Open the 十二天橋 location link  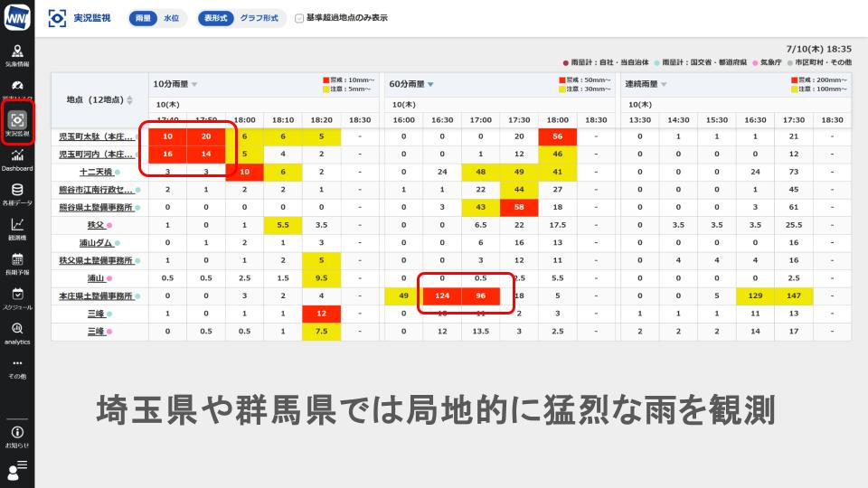[x=95, y=172]
